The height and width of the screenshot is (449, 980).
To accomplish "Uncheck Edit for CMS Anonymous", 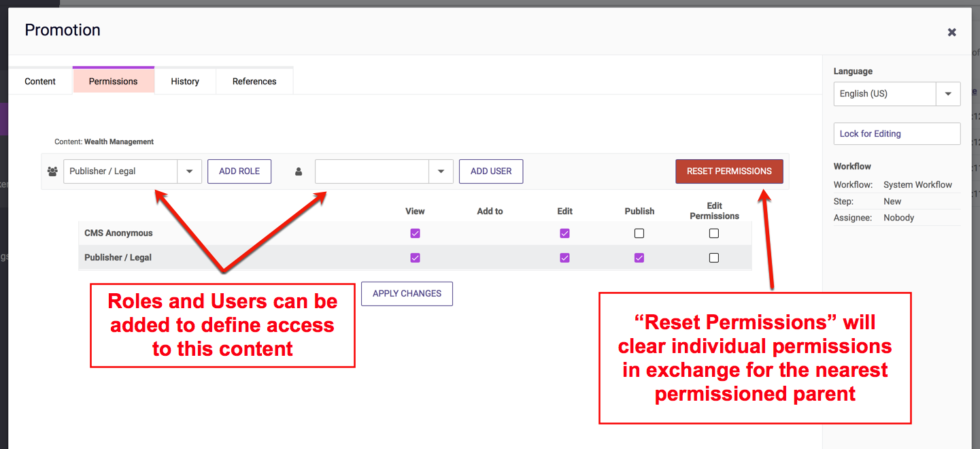I will point(564,233).
